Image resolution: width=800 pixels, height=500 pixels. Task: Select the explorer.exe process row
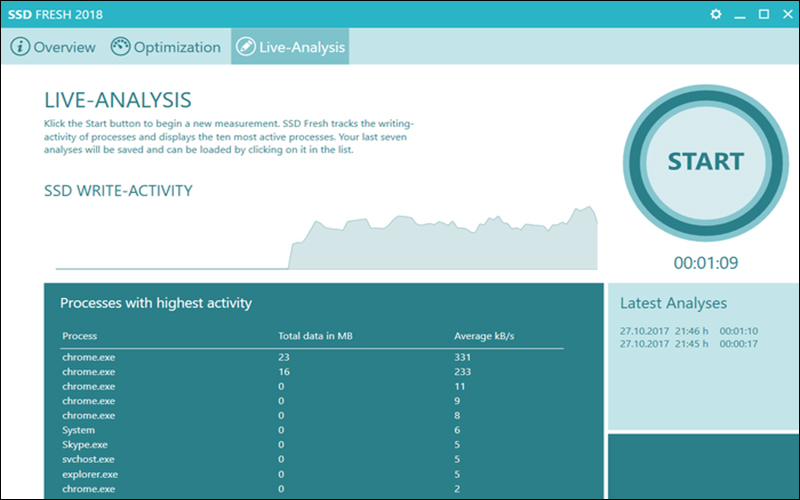pos(312,474)
